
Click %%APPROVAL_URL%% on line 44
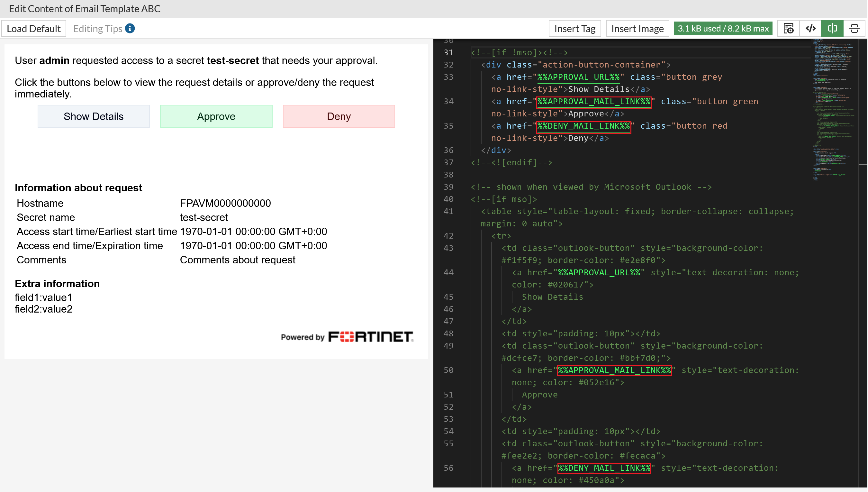pos(599,272)
